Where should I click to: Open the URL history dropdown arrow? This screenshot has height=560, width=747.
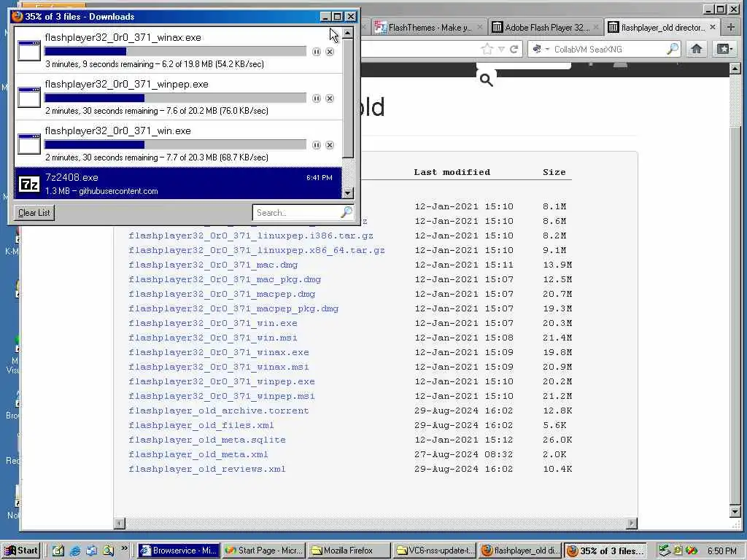(x=501, y=50)
